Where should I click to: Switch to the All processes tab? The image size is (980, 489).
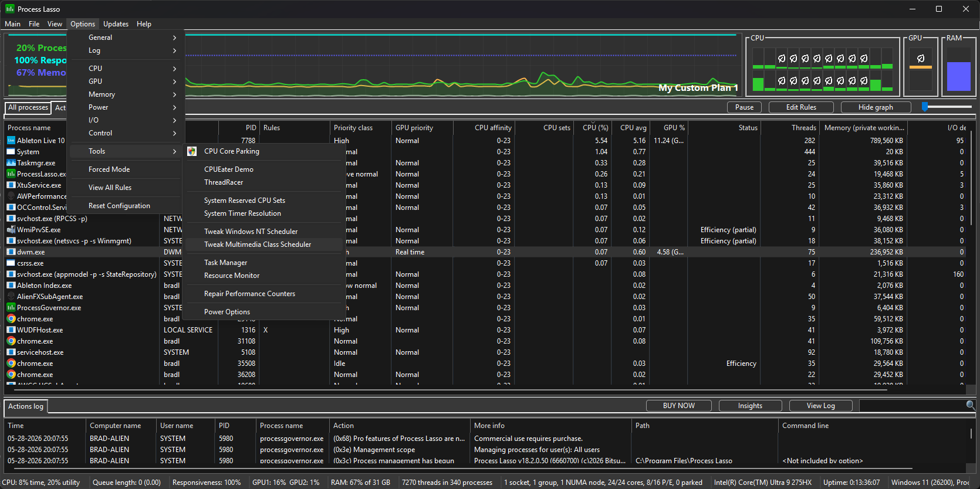click(x=28, y=108)
